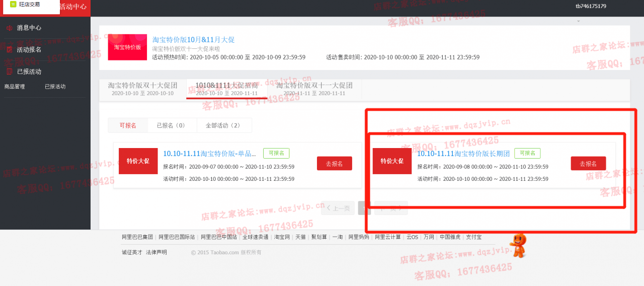
Task: Click the 活动售卖时间 date text
Action: tap(403, 57)
